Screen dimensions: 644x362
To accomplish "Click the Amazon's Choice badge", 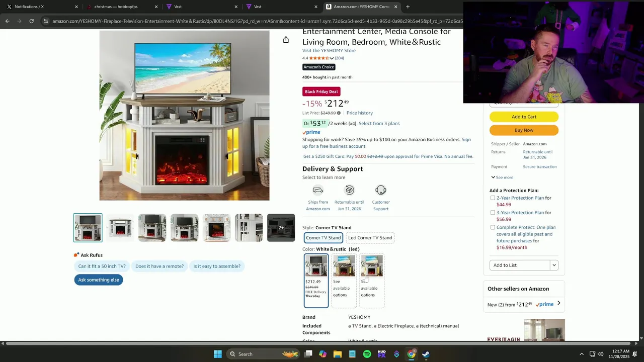I will (319, 67).
